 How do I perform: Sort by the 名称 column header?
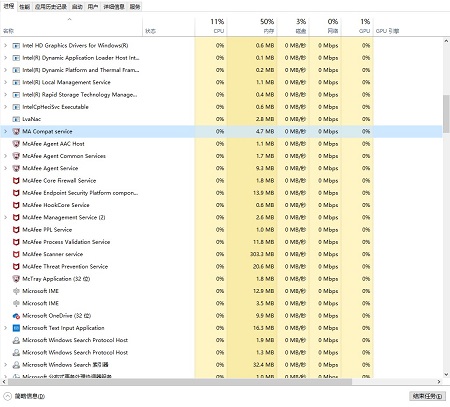71,26
